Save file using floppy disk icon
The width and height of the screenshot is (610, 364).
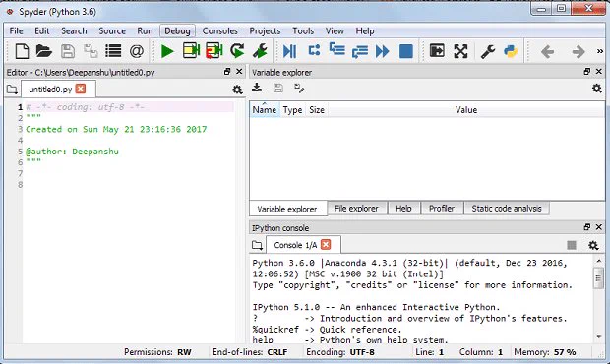[x=68, y=51]
